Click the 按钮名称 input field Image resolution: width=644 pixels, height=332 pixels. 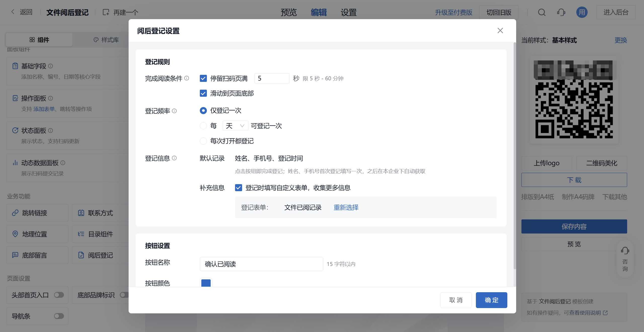click(261, 264)
